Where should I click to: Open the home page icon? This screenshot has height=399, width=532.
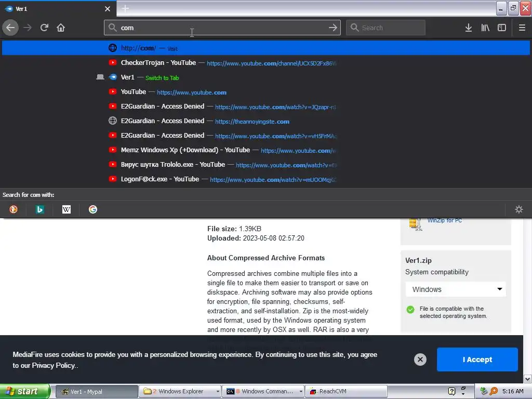point(61,28)
